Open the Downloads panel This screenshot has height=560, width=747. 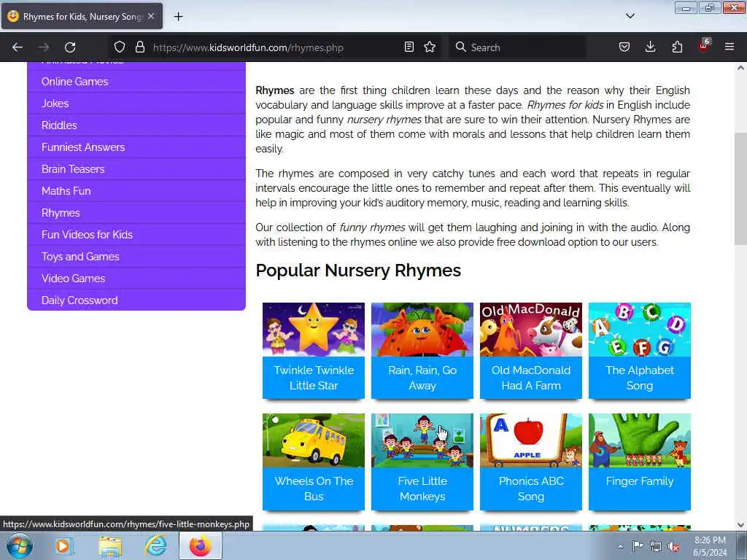coord(650,47)
